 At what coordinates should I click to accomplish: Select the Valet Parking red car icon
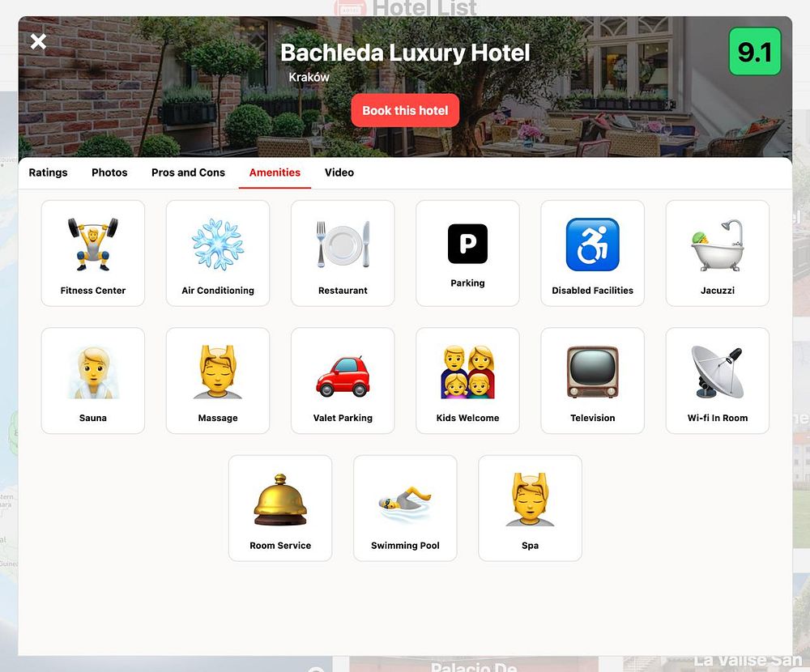[x=343, y=376]
